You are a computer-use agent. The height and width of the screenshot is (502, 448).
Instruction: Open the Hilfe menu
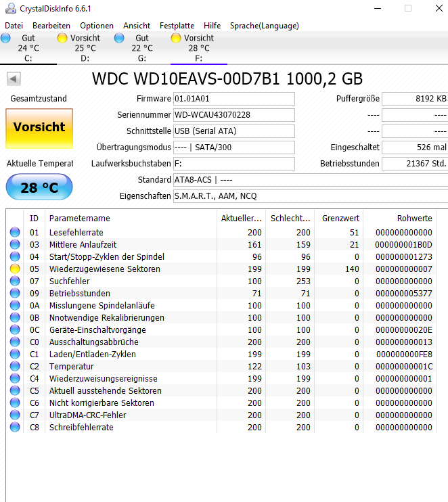(212, 26)
